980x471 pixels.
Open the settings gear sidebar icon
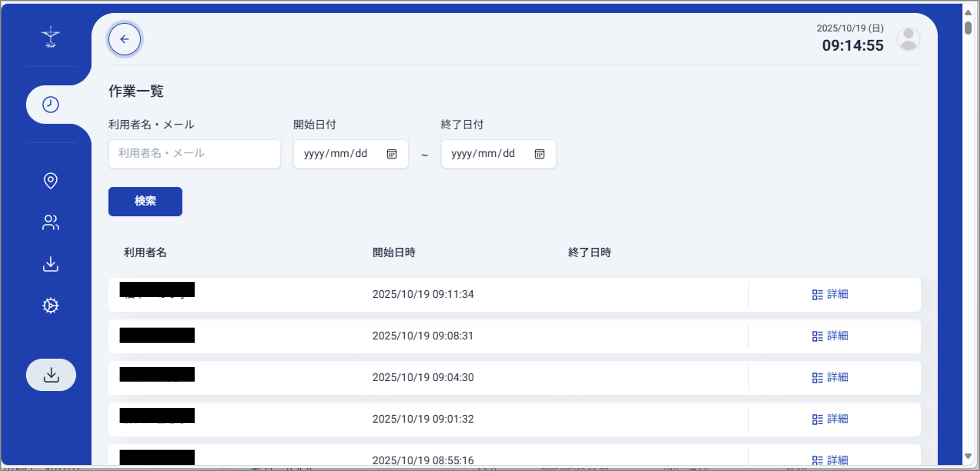tap(50, 305)
